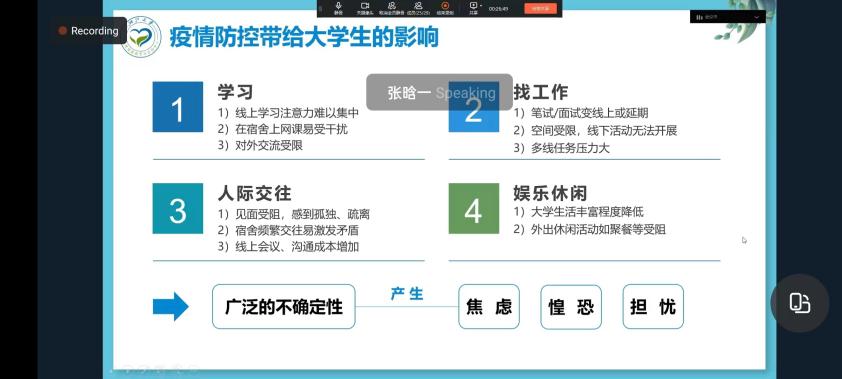842x379 pixels.
Task: Click the teal number 3 box
Action: tap(178, 208)
